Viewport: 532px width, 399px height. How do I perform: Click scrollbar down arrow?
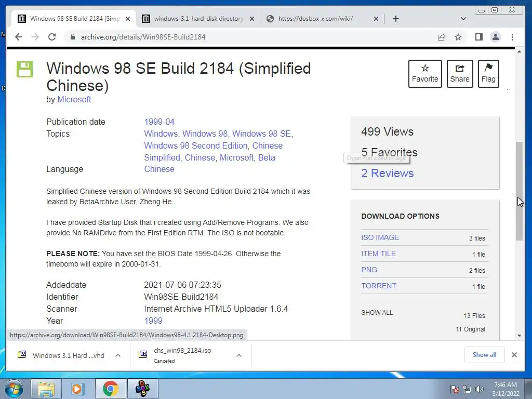click(x=519, y=336)
